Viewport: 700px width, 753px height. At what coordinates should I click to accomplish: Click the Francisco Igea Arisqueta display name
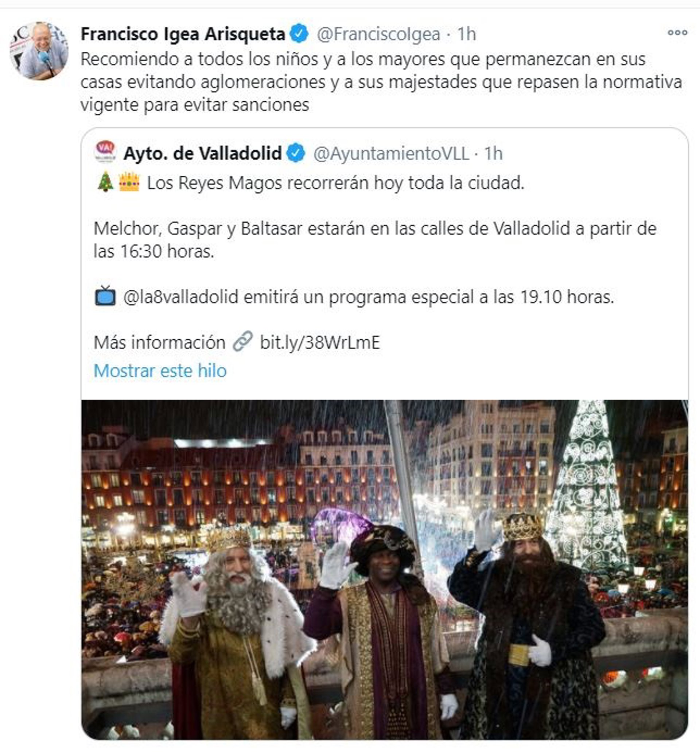click(x=183, y=34)
